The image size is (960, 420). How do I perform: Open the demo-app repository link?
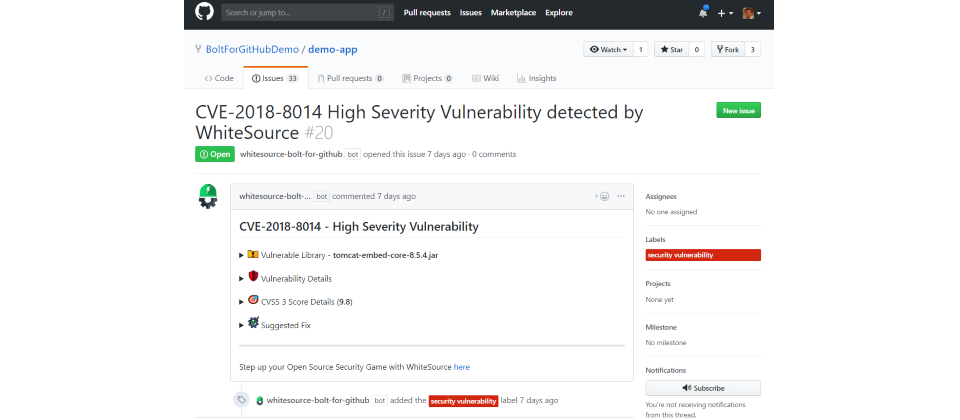click(x=332, y=50)
